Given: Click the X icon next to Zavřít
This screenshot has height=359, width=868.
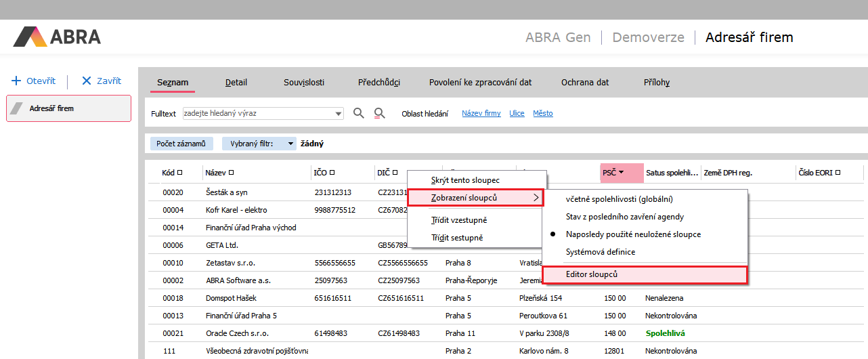Looking at the screenshot, I should coord(86,81).
